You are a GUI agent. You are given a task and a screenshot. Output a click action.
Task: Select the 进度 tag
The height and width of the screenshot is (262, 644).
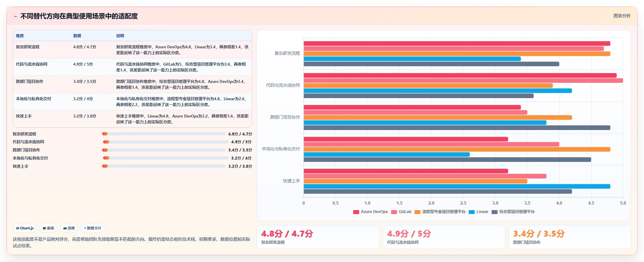coord(69,228)
